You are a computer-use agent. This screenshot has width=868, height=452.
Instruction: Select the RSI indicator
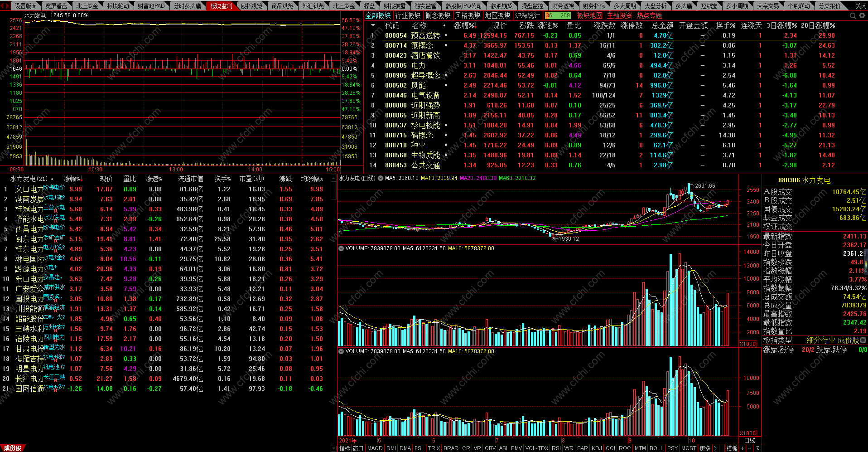pyautogui.click(x=556, y=448)
